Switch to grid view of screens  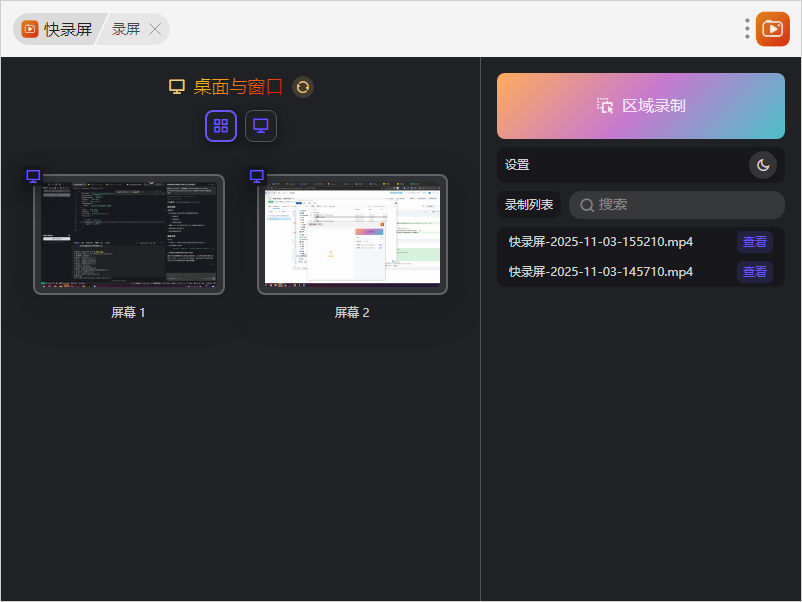tap(221, 126)
